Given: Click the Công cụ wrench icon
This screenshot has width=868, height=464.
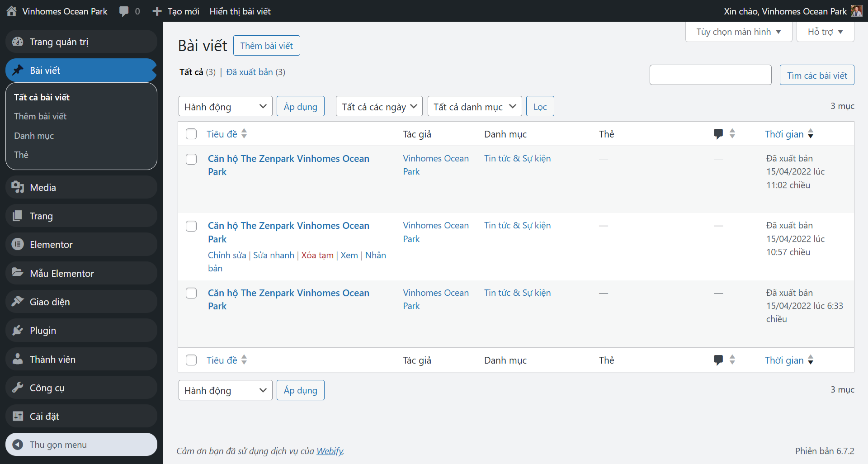Looking at the screenshot, I should point(18,388).
